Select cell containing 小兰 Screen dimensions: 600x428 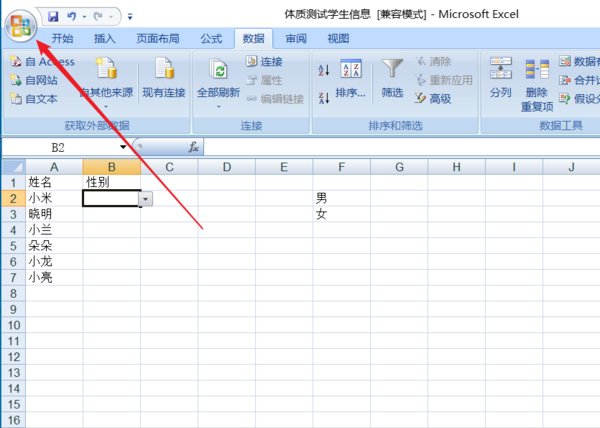[x=54, y=230]
